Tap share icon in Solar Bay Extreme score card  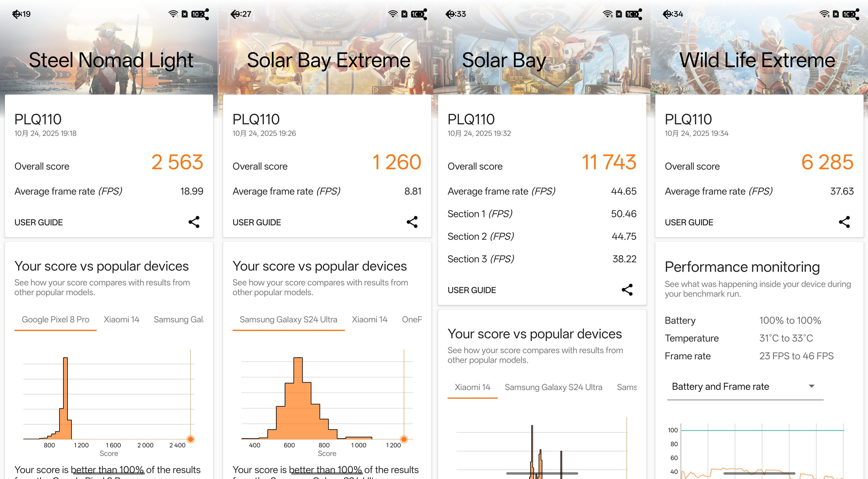click(x=412, y=222)
